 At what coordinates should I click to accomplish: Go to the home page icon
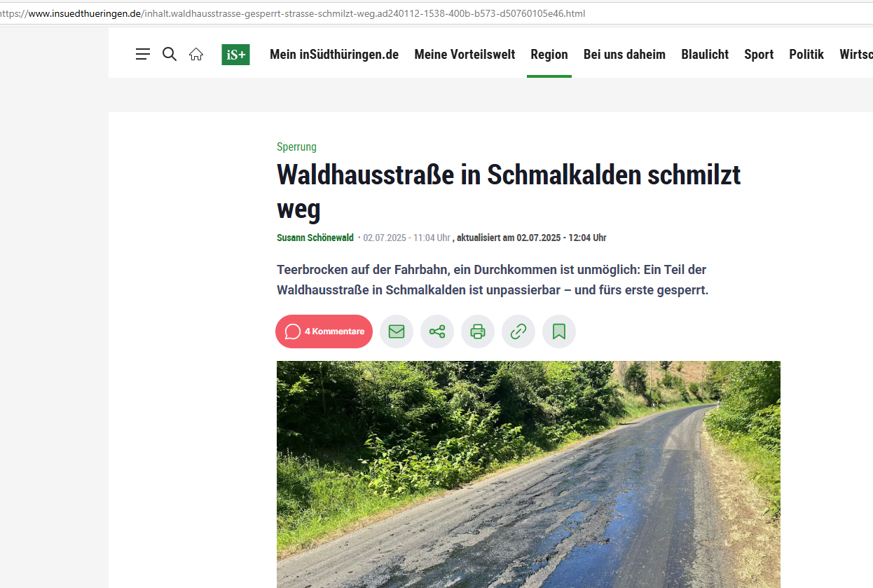coord(196,54)
